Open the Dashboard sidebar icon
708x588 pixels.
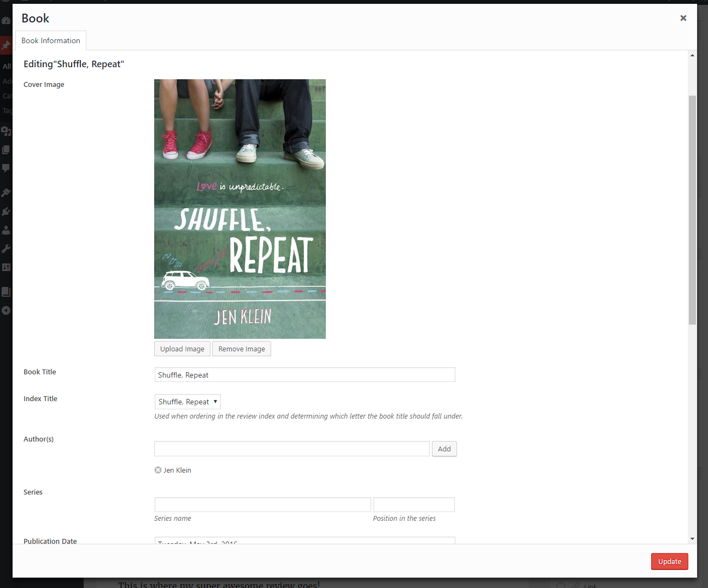point(6,21)
